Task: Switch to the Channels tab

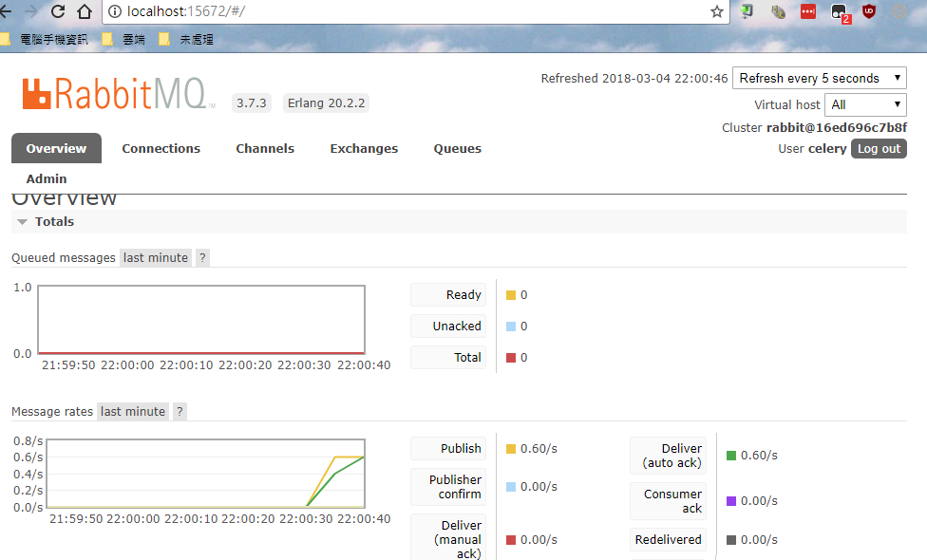Action: tap(265, 148)
